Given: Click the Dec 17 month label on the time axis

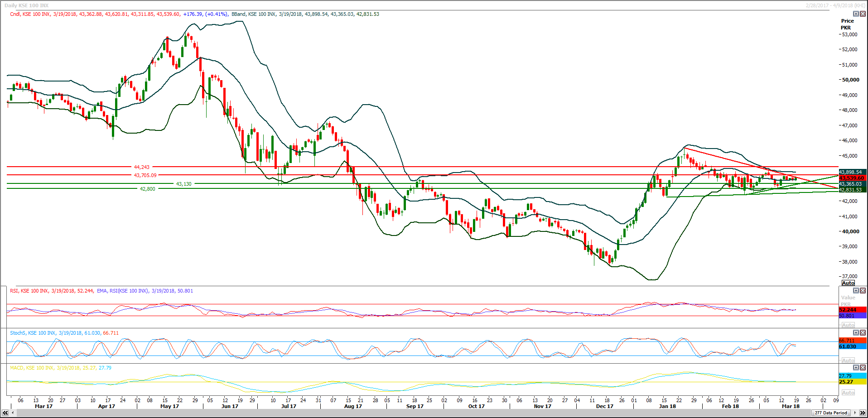Looking at the screenshot, I should pos(604,406).
